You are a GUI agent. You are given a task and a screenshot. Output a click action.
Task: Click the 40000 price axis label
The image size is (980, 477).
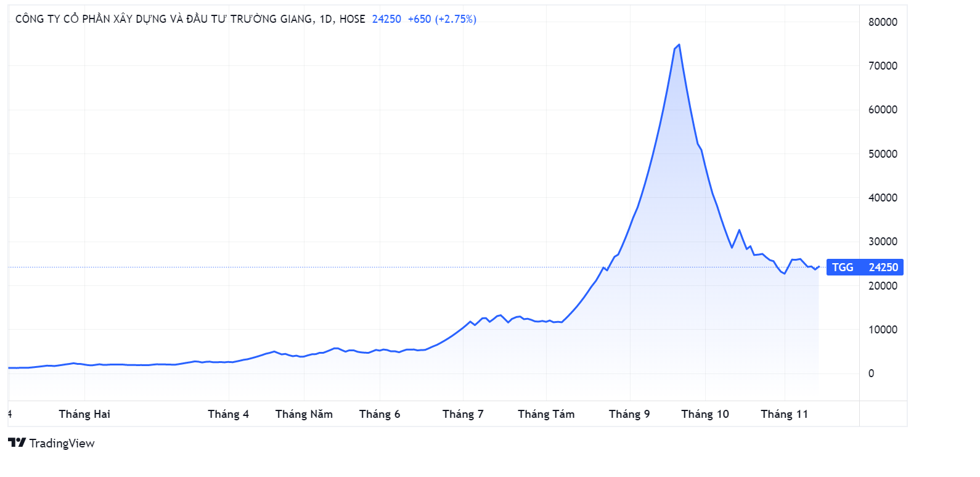883,198
